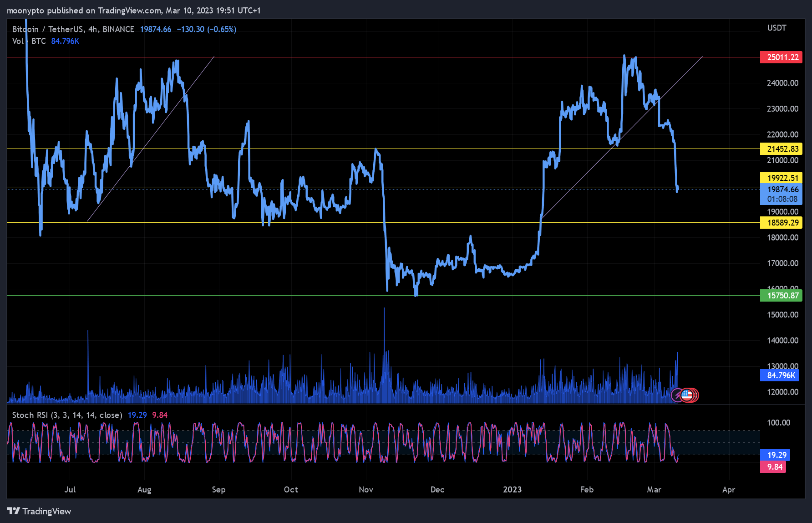Click the Dec label on time axis
The height and width of the screenshot is (523, 812).
click(437, 490)
